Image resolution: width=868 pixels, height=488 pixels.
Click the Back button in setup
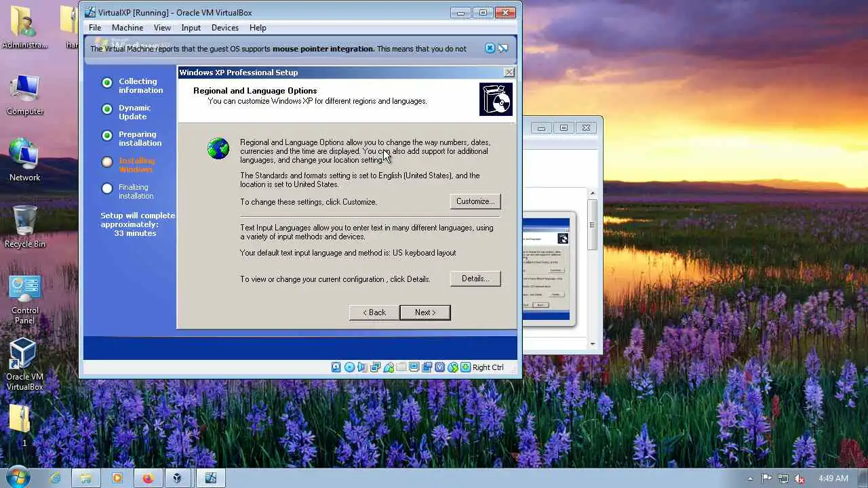point(374,312)
